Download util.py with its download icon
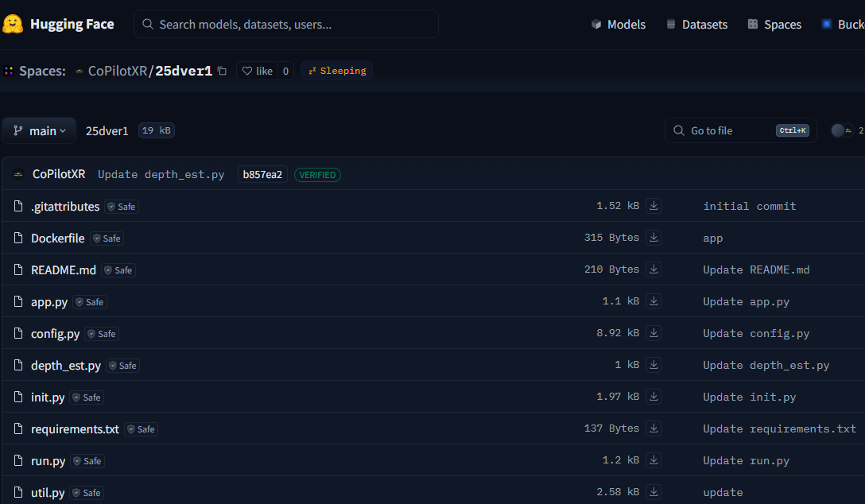Viewport: 865px width, 504px height. [654, 492]
